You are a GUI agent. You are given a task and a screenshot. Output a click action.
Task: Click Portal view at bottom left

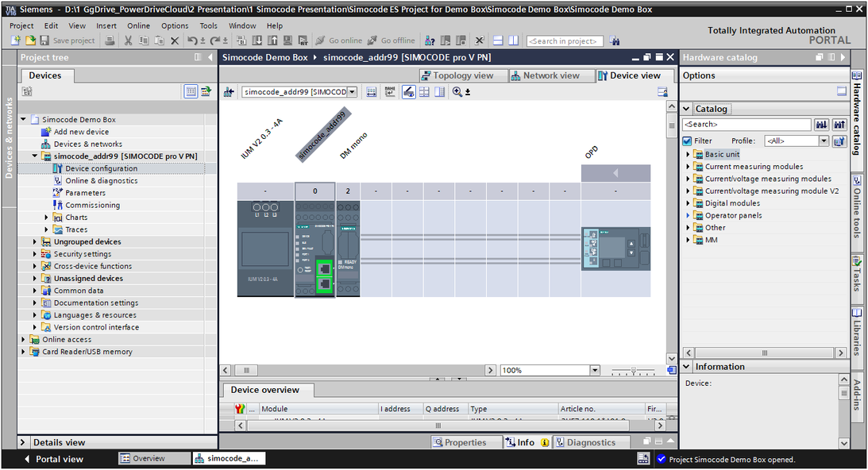(54, 459)
